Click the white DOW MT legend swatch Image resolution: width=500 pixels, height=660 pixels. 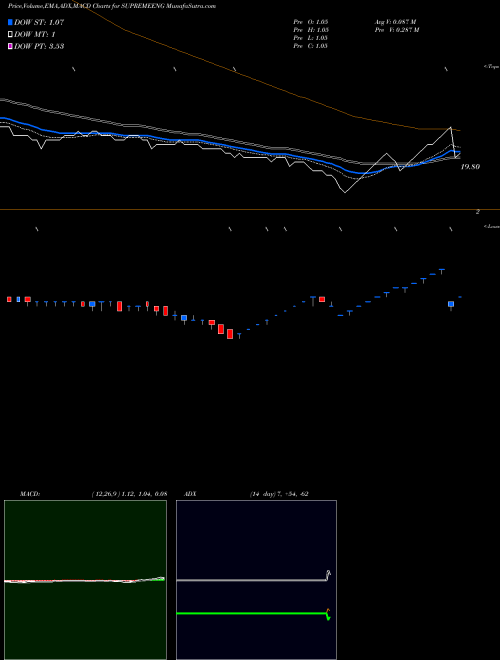pyautogui.click(x=11, y=35)
